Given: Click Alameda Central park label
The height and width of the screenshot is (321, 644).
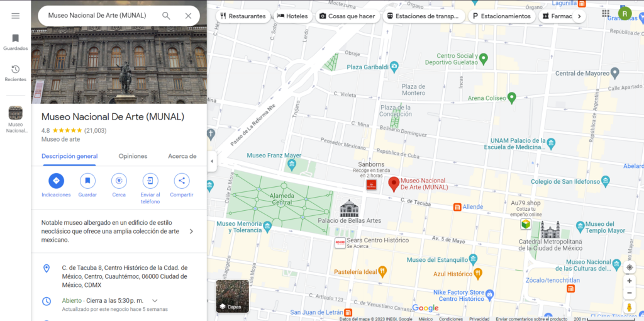Looking at the screenshot, I should click(282, 198).
